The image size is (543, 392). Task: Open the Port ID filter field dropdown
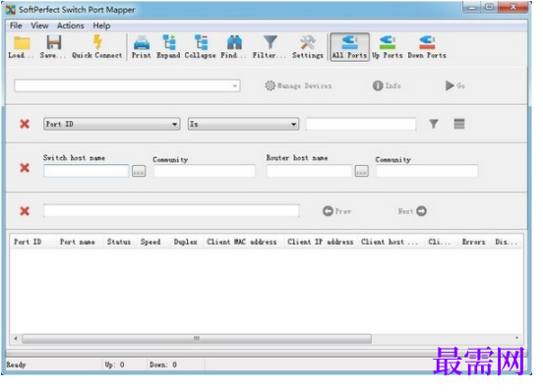pyautogui.click(x=112, y=124)
